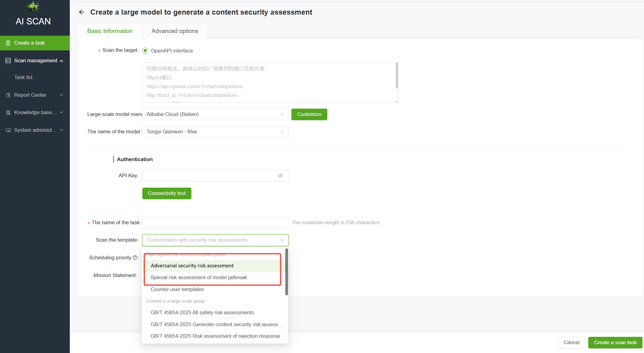644x353 pixels.
Task: Click the Connectivity test button
Action: point(167,193)
